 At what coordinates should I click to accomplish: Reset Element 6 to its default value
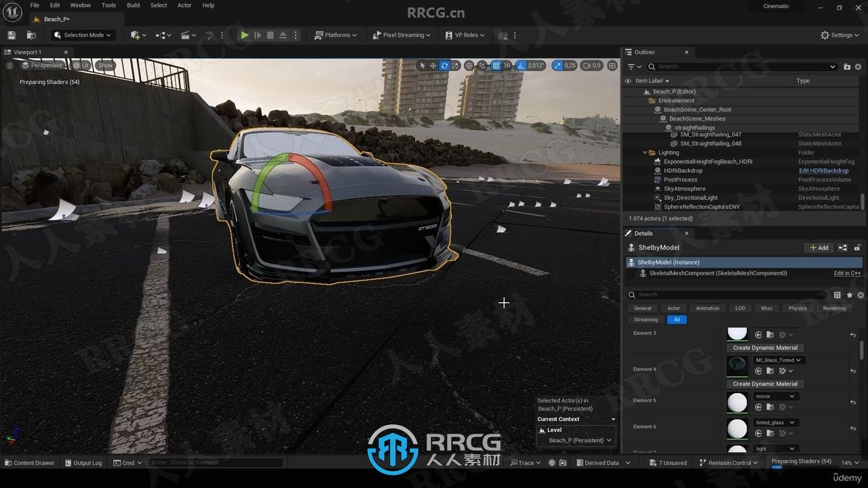pyautogui.click(x=853, y=429)
